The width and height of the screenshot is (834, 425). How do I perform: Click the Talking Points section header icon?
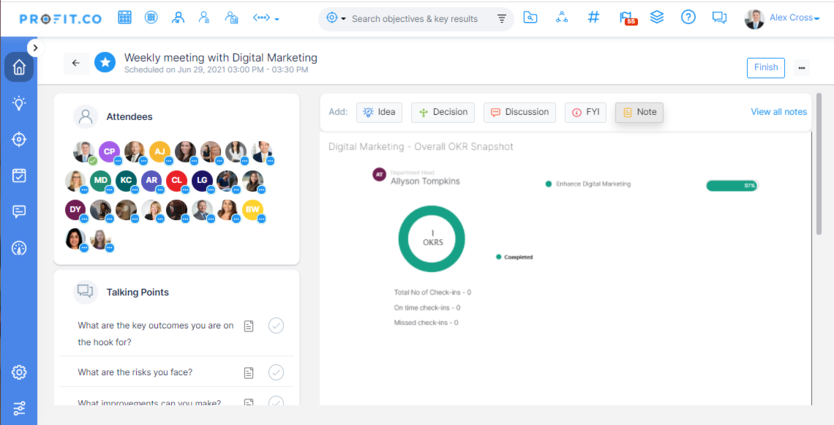point(86,292)
